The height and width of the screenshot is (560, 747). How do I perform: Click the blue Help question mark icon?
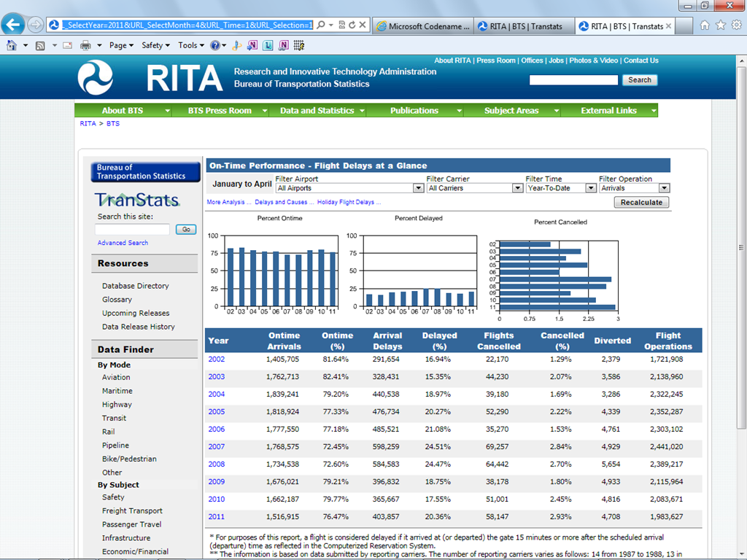tap(216, 45)
